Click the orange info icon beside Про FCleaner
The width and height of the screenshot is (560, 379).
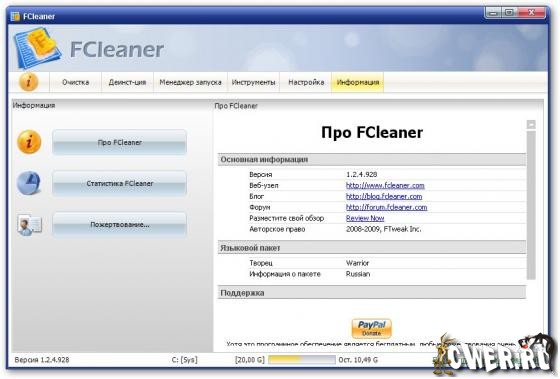pos(29,142)
